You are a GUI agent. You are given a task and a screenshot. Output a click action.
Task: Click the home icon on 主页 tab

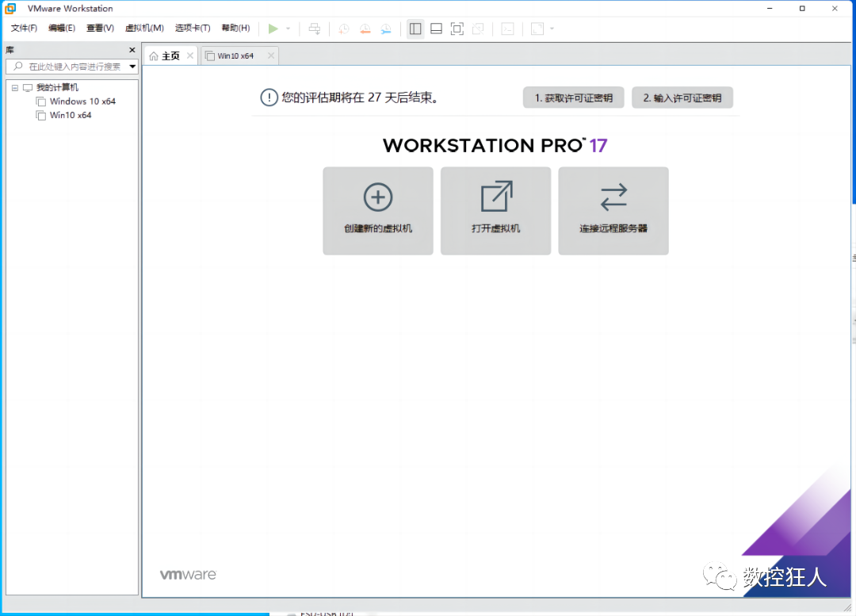pos(154,55)
